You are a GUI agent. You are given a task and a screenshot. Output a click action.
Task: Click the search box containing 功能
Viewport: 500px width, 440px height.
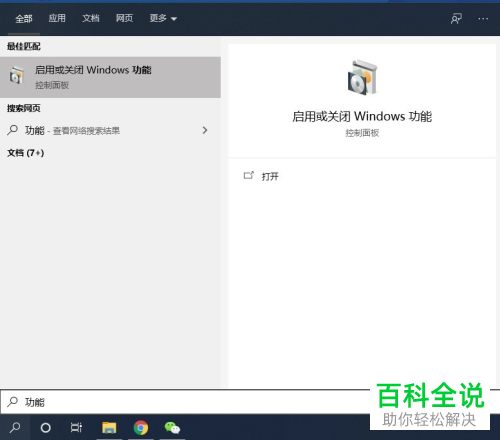click(x=185, y=402)
